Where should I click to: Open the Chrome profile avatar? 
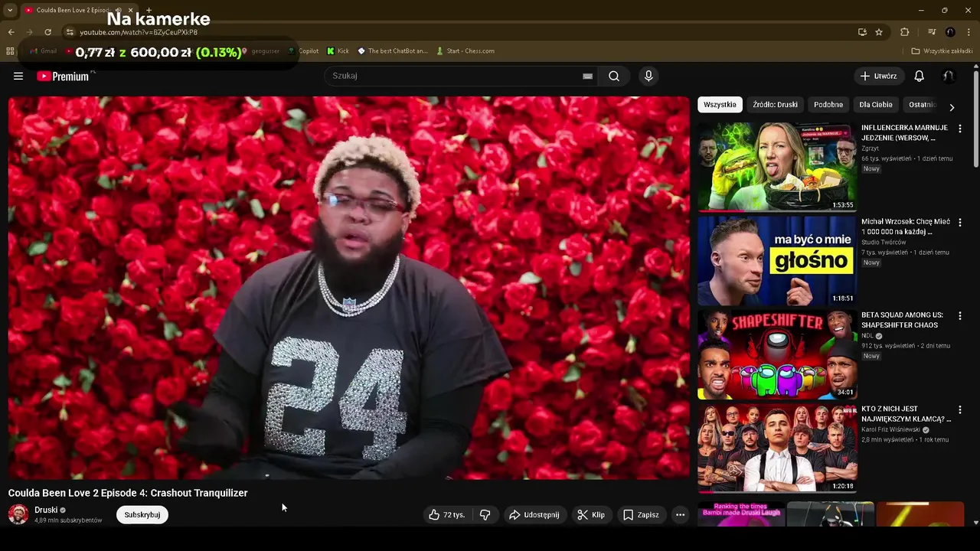click(950, 32)
